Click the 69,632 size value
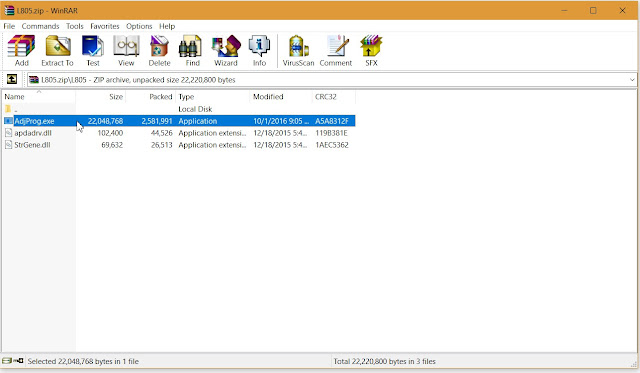The image size is (640, 373). [x=112, y=144]
